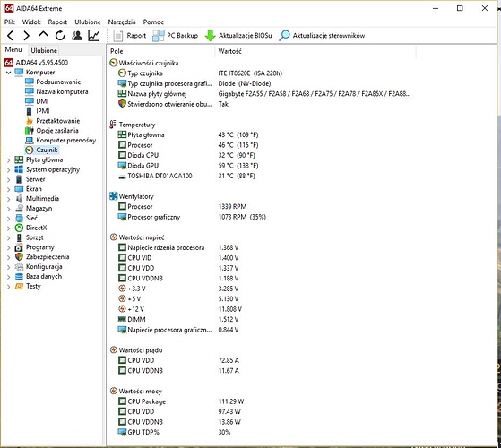Click the Forward navigation arrow
The image size is (501, 448).
pos(27,36)
